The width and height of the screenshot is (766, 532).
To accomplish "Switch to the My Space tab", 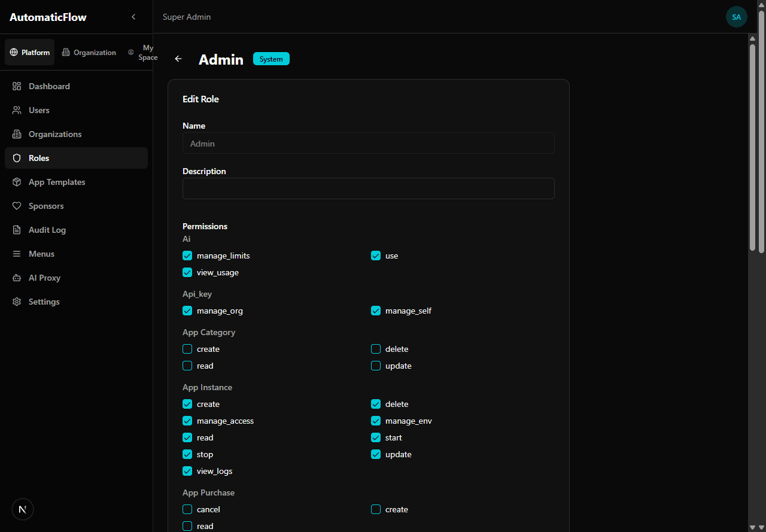I will click(x=142, y=53).
